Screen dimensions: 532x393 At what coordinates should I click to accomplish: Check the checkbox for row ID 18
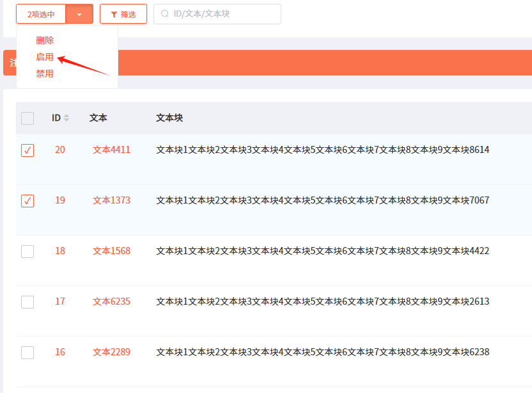click(27, 252)
